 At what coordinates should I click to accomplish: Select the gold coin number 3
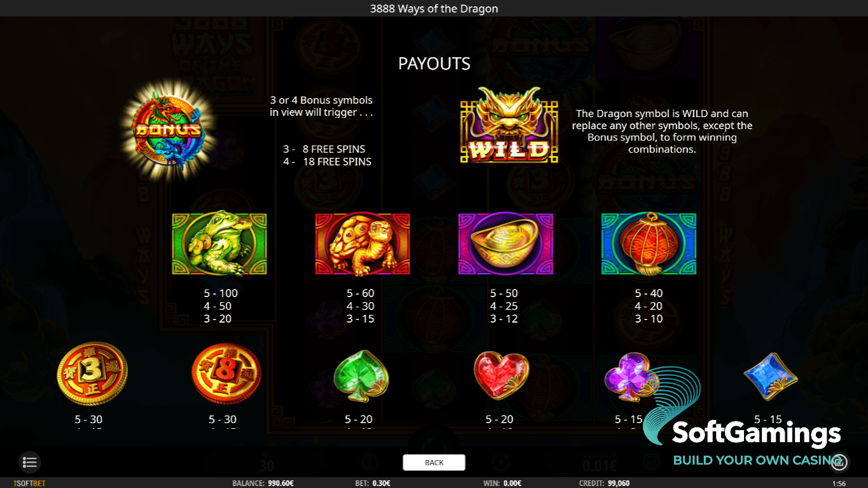click(x=92, y=374)
